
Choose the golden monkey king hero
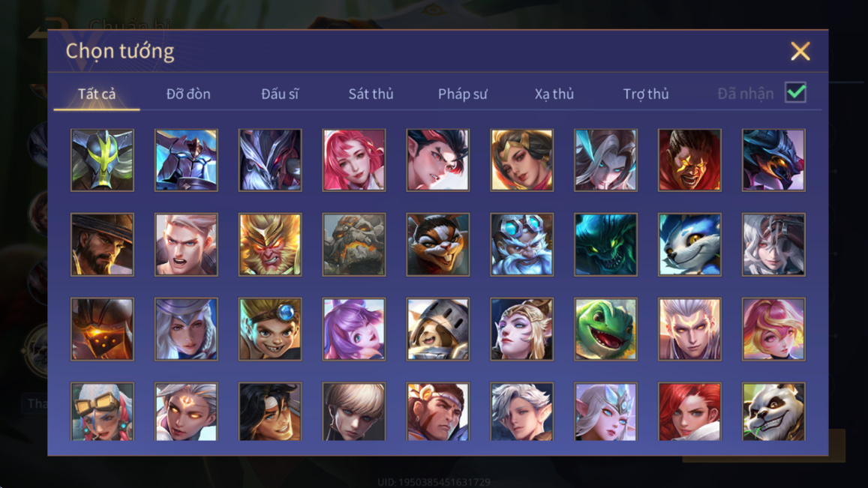[270, 244]
